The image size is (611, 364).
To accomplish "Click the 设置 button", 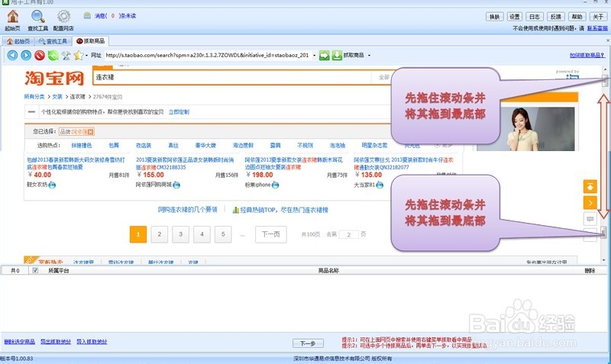I will (514, 16).
